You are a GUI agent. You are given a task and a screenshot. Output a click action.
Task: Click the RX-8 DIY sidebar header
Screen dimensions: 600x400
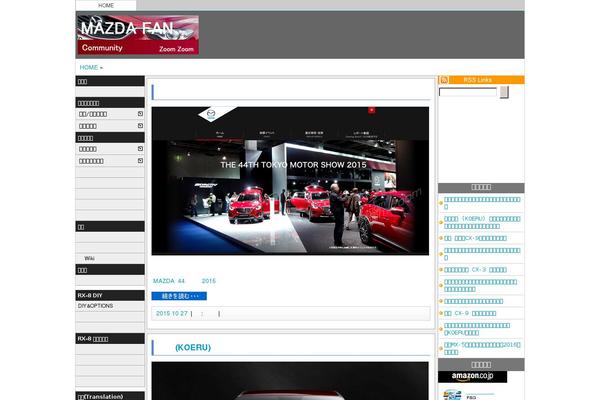pyautogui.click(x=110, y=295)
